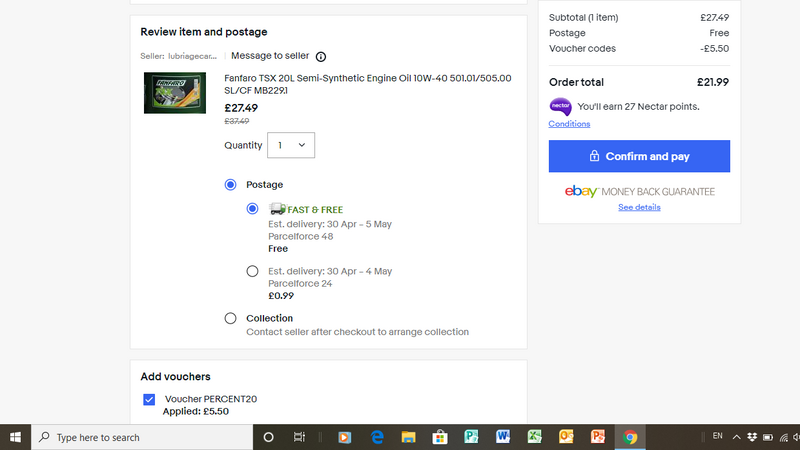The height and width of the screenshot is (450, 800).
Task: Click the Message to seller link
Action: [270, 56]
